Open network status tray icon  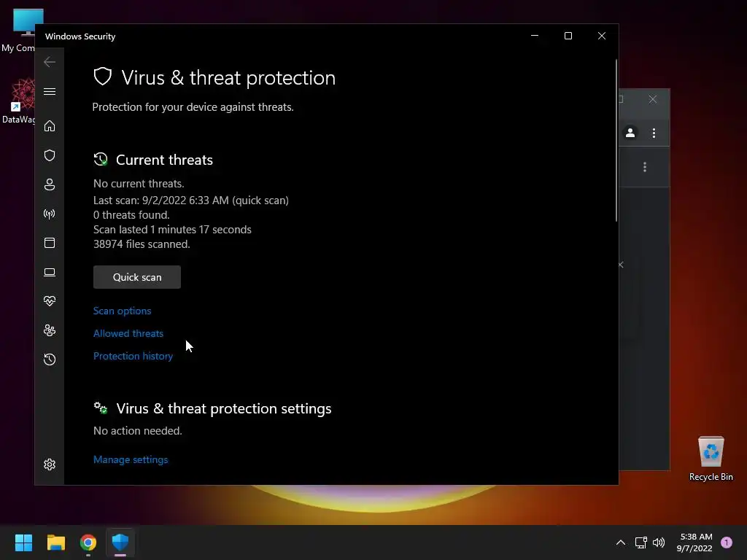tap(640, 542)
